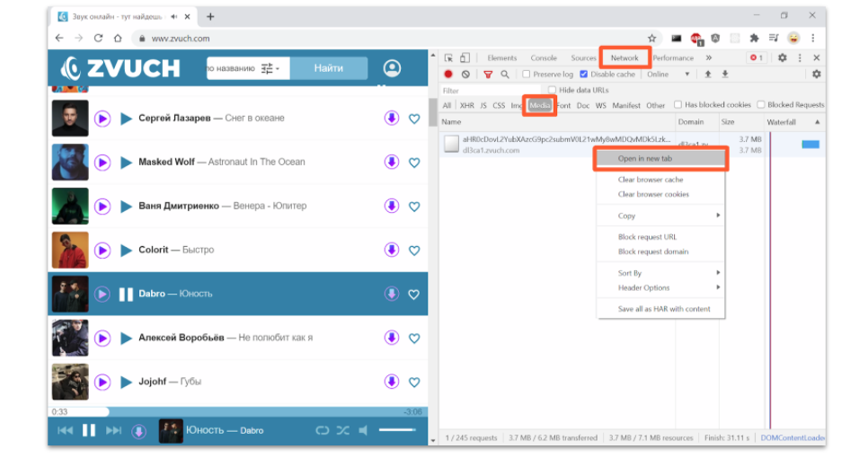The width and height of the screenshot is (868, 458).
Task: Click the DevTools inspect element picker icon
Action: [x=448, y=57]
